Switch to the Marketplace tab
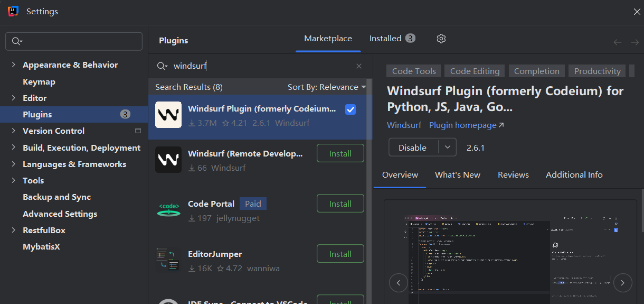The image size is (644, 304). coord(328,39)
